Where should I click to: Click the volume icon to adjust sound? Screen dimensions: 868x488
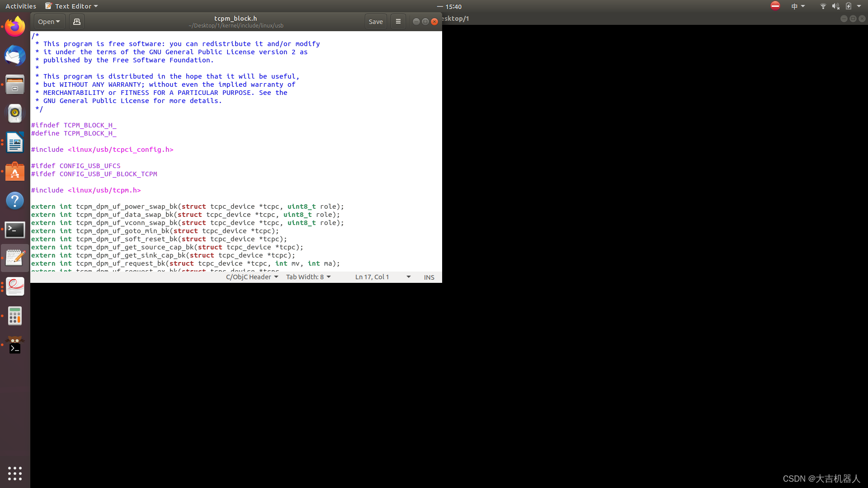[835, 6]
